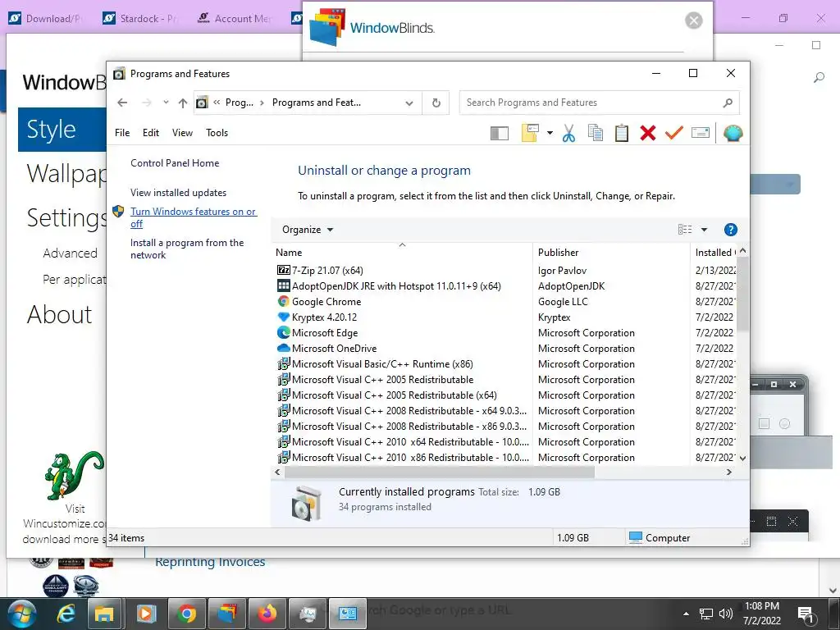Expand the address bar history dropdown
840x630 pixels.
(x=409, y=103)
